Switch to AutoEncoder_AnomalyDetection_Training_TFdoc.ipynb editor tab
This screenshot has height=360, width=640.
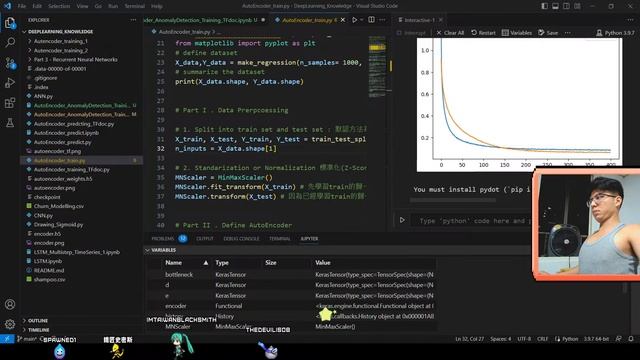[x=205, y=20]
